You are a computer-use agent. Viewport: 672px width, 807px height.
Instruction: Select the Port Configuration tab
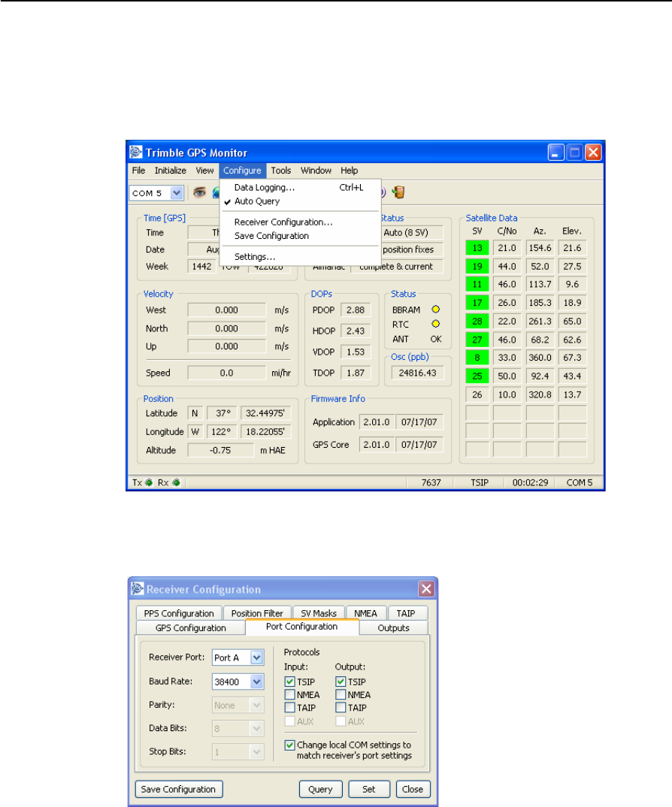[301, 627]
